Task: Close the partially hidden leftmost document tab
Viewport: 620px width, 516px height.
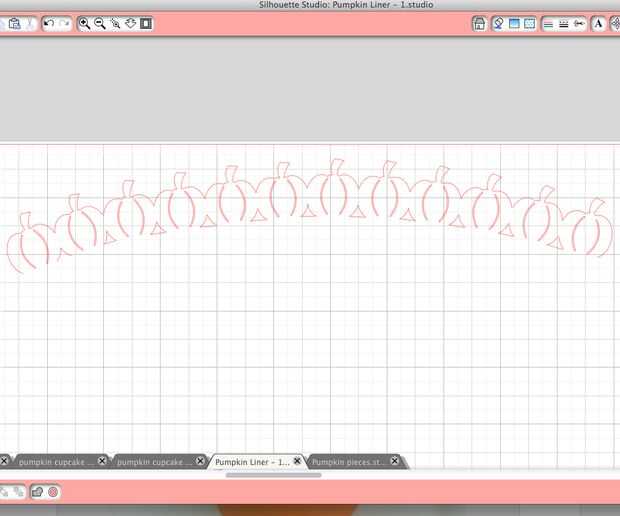Action: click(4, 461)
